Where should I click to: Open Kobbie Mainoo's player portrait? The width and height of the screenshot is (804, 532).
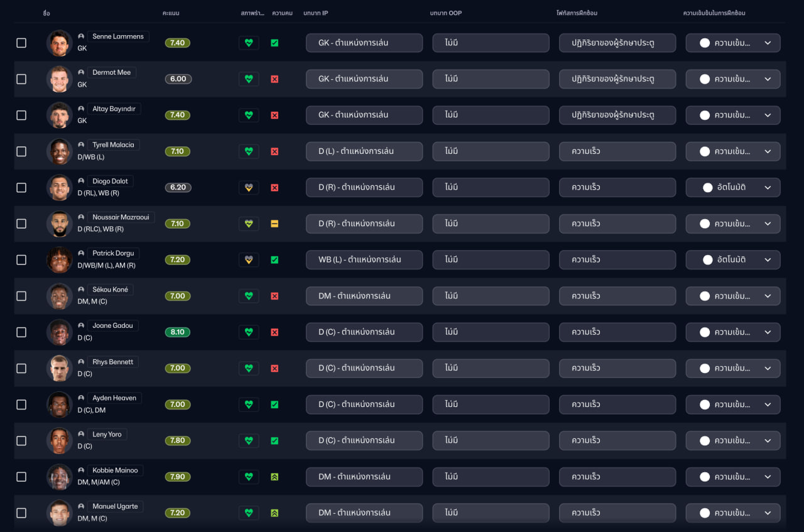pos(60,477)
